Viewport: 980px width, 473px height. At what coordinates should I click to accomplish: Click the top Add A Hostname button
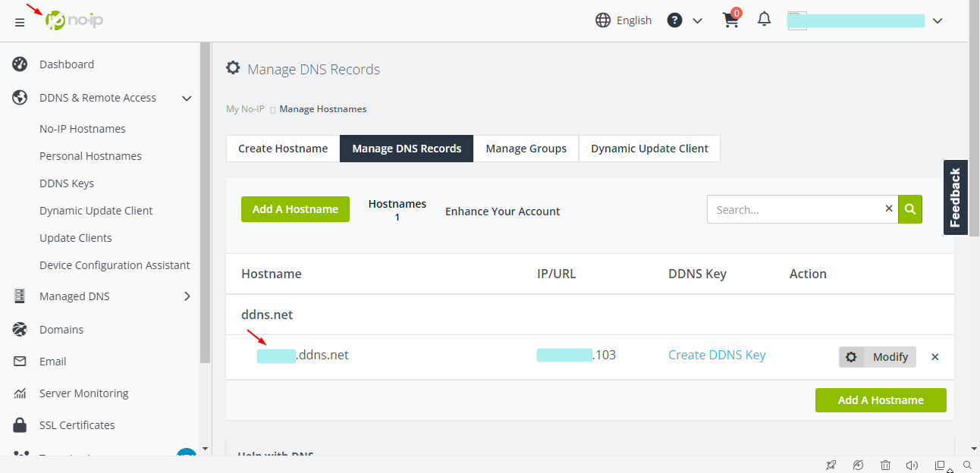click(295, 209)
